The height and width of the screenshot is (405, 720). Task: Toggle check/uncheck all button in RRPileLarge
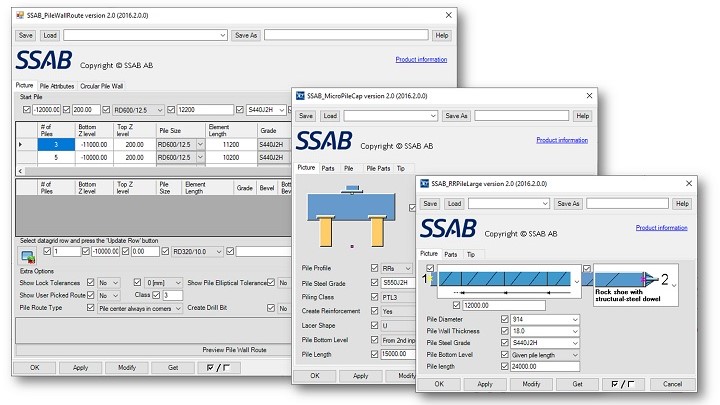click(x=623, y=384)
